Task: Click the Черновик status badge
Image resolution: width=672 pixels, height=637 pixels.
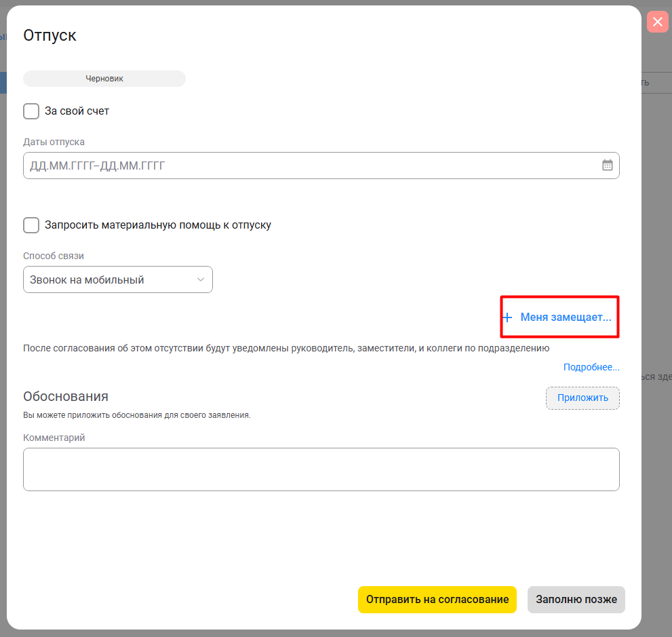Action: point(104,79)
